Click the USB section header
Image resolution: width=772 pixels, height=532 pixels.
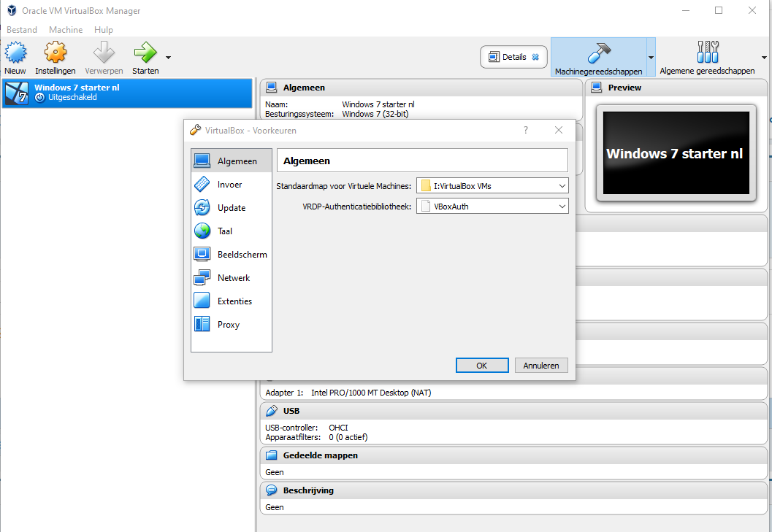[513, 411]
